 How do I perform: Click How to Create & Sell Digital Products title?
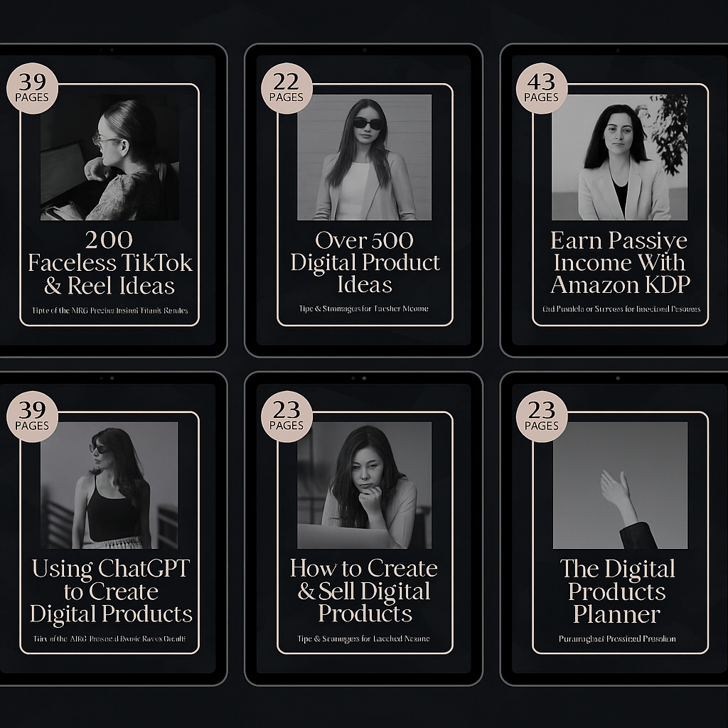click(x=364, y=591)
